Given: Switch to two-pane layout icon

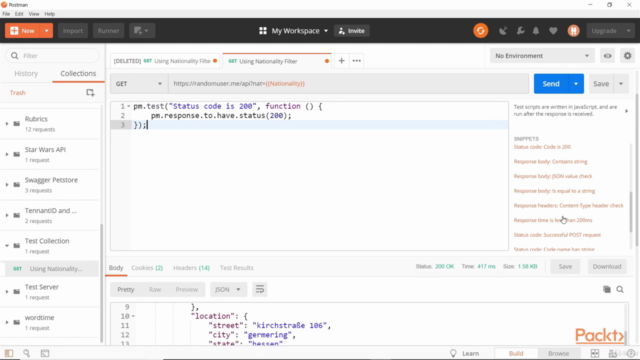Looking at the screenshot, I should click(x=595, y=353).
